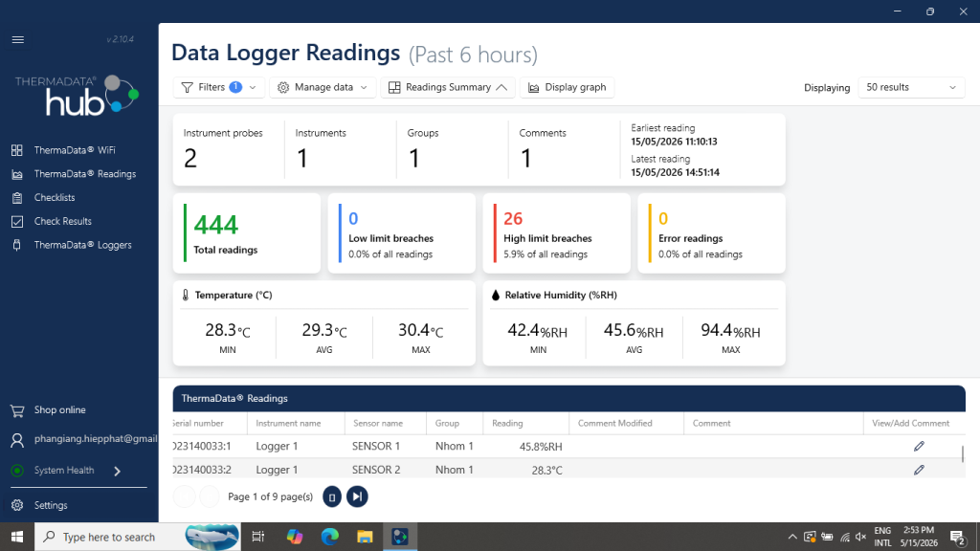This screenshot has height=551, width=980.
Task: Open Task View on the taskbar
Action: click(257, 537)
